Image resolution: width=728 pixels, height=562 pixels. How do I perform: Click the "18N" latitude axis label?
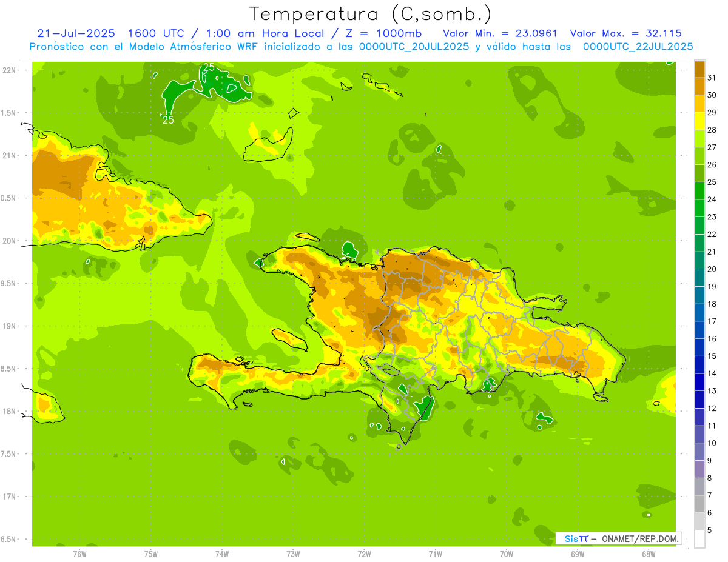click(9, 411)
